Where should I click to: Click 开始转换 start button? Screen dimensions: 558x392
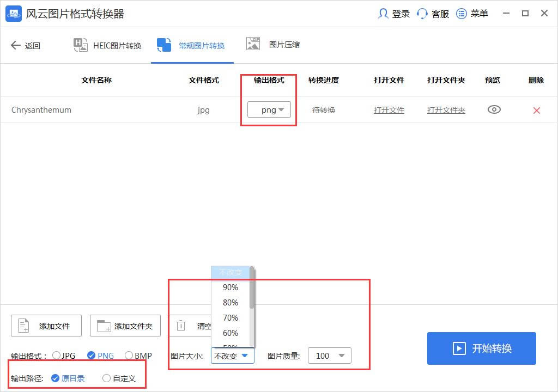pyautogui.click(x=482, y=348)
